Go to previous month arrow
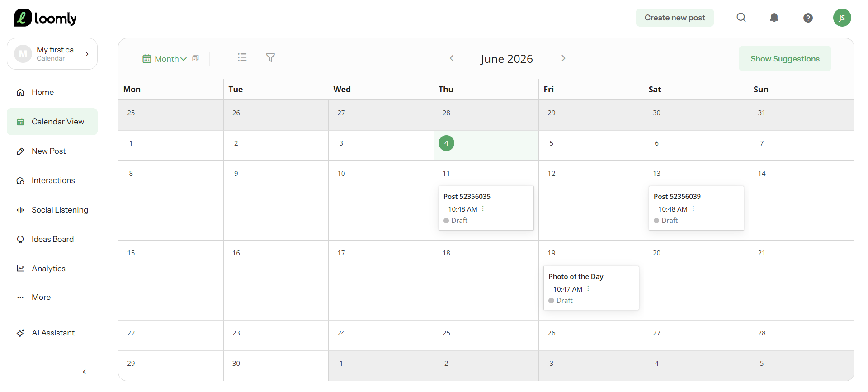The image size is (868, 392). (451, 58)
